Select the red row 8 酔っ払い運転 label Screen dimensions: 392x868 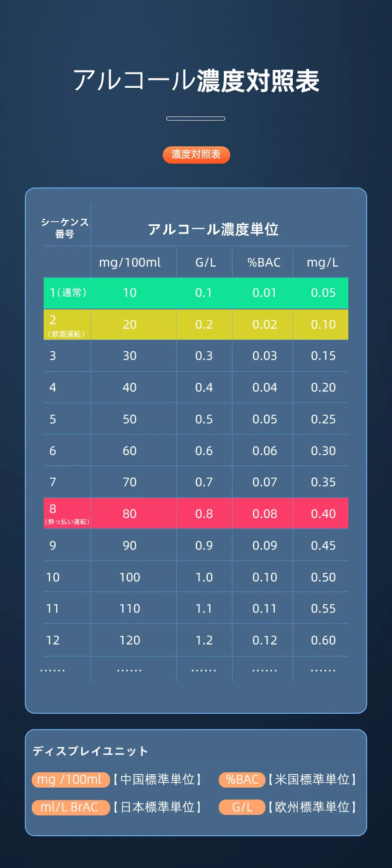(x=67, y=514)
